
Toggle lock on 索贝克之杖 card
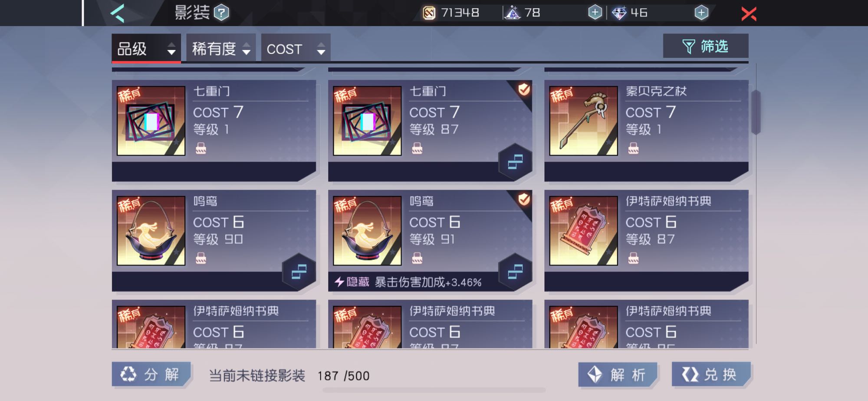[x=633, y=149]
